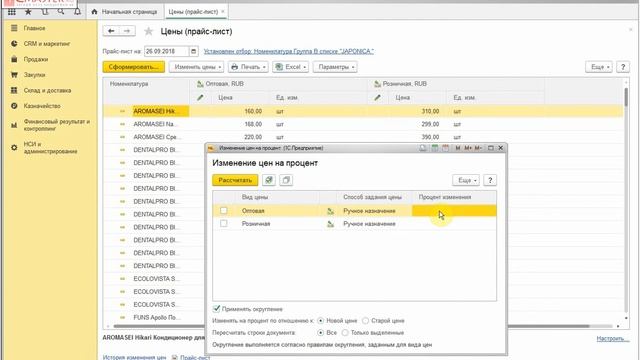Open Финансовый результат и контроллинг section
640x360 pixels.
[x=56, y=125]
